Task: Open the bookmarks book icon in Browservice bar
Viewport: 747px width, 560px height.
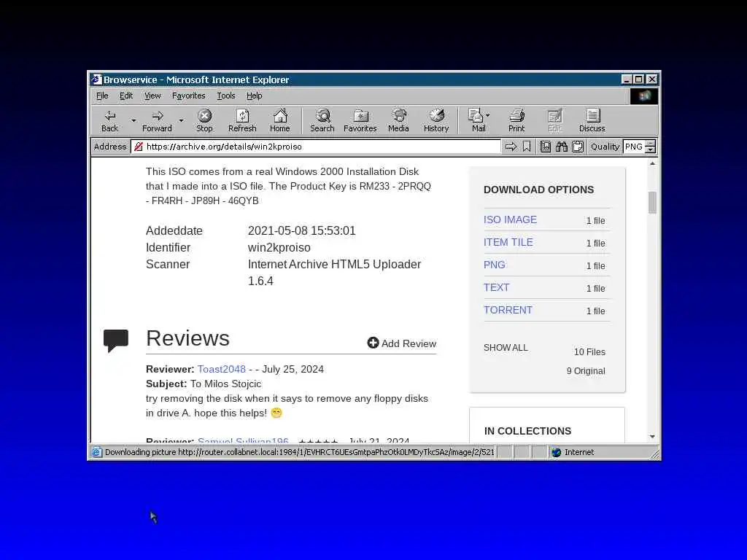Action: [546, 147]
